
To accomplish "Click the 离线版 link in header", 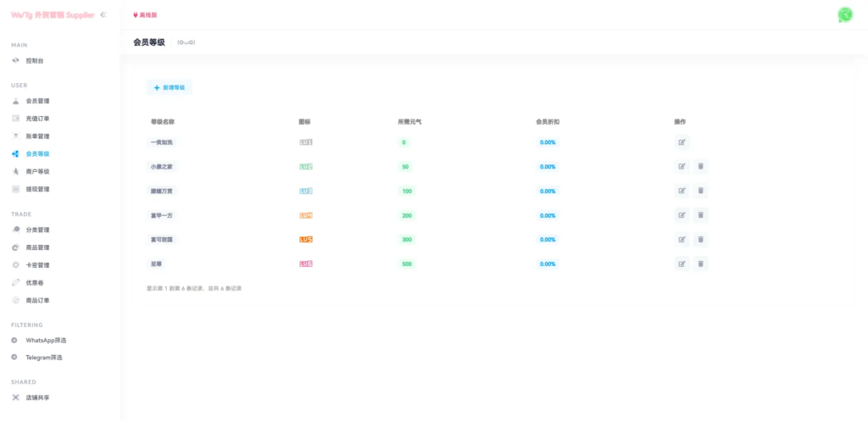I will pyautogui.click(x=145, y=15).
